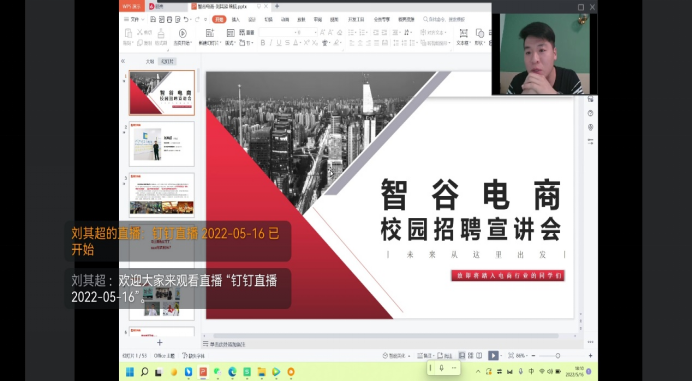Screen dimensions: 693x381
Task: Switch to normal view in status bar
Action: 462,355
